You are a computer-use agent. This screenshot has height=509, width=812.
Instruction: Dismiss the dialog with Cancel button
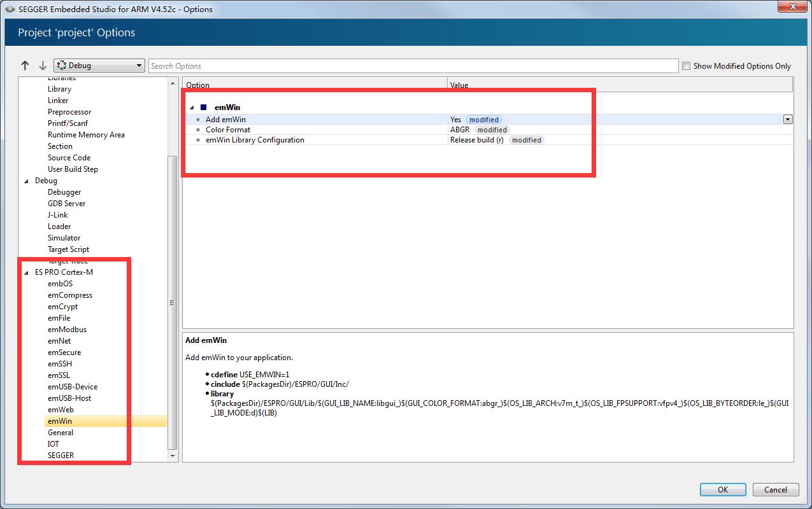pyautogui.click(x=776, y=489)
